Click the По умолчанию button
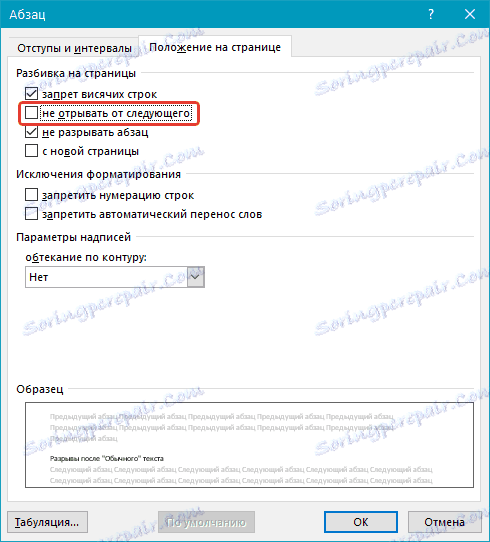 [206, 522]
